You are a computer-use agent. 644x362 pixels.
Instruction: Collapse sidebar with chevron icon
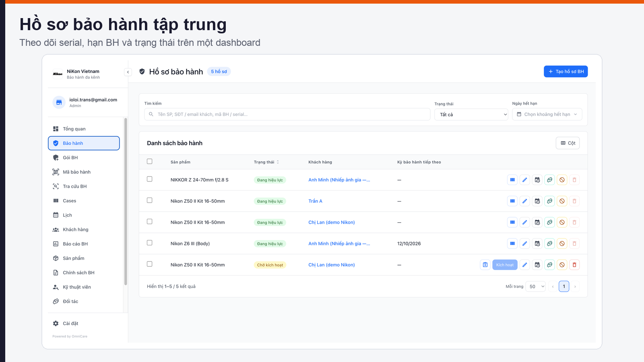[x=128, y=72]
